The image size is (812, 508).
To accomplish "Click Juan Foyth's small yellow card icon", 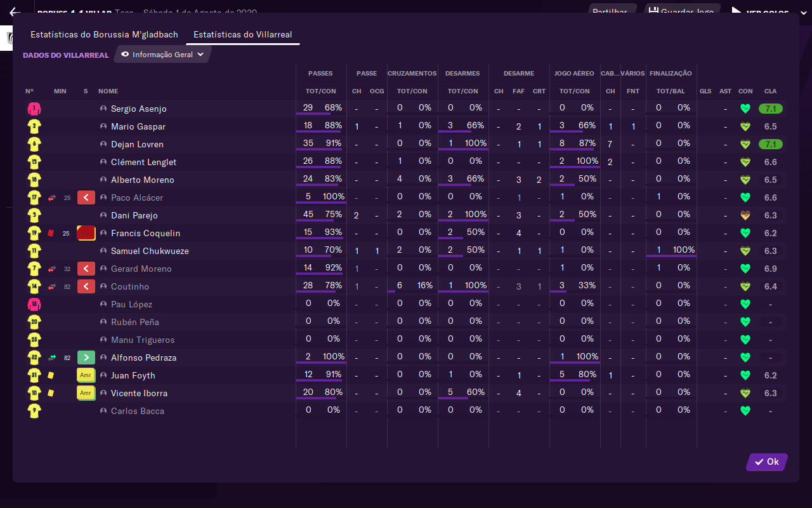I will pos(51,375).
